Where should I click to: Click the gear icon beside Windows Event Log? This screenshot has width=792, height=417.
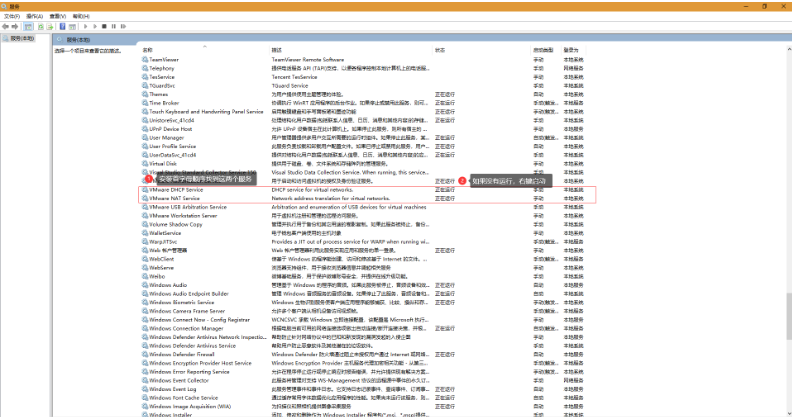click(x=145, y=389)
